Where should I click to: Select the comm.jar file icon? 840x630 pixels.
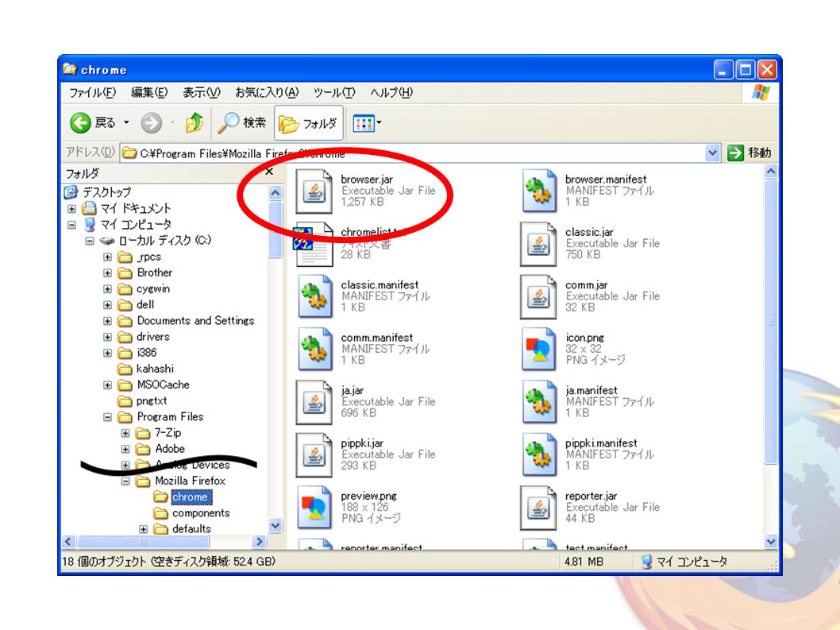(538, 296)
